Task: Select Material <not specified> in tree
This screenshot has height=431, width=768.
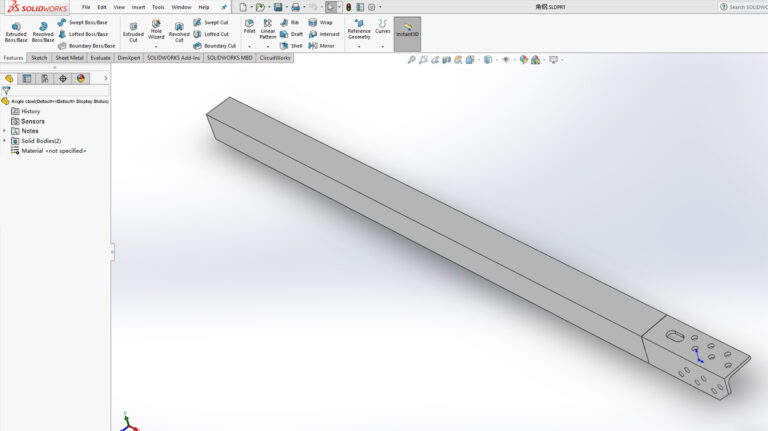Action: pos(52,151)
